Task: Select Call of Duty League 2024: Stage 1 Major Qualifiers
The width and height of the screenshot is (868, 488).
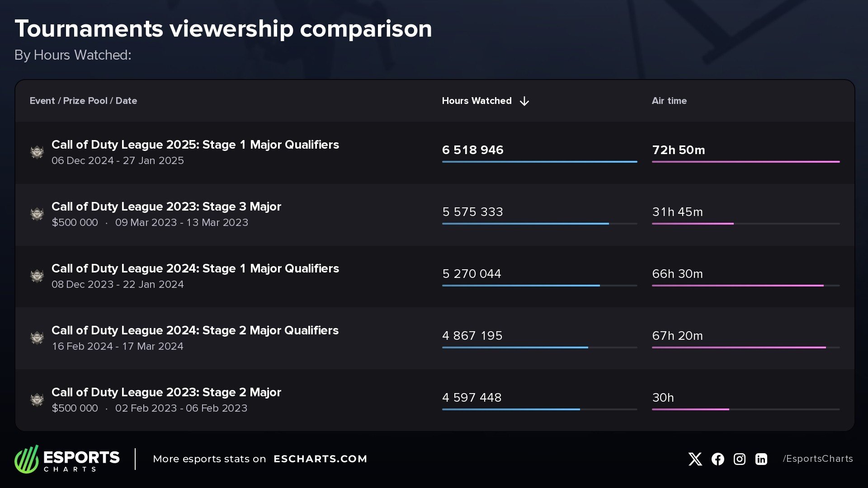Action: point(195,268)
